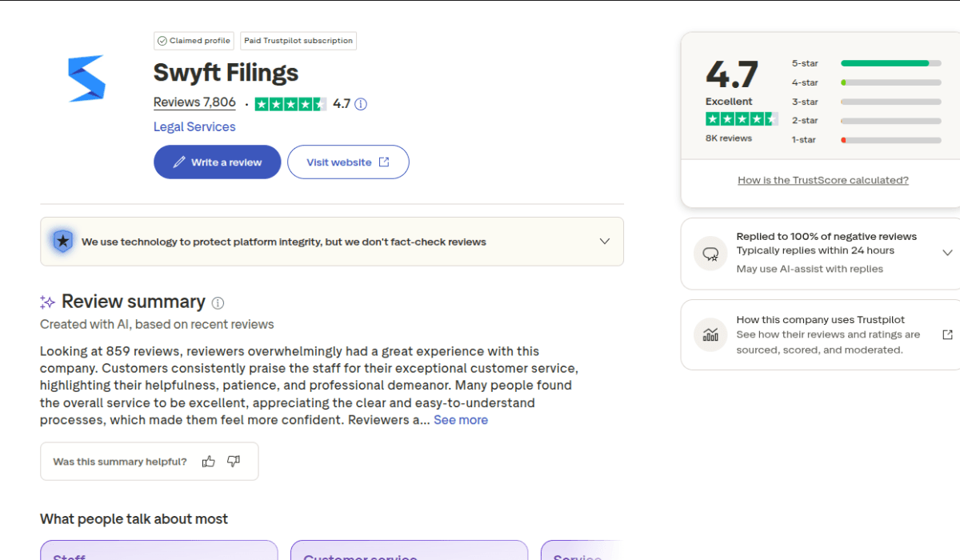Click the Customer service topic card
Screen dimensions: 960x560
point(409,550)
